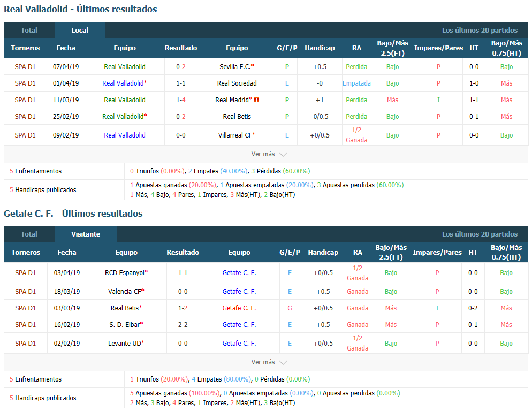The image size is (532, 411).
Task: Click the 07/04/19 date cell
Action: pyautogui.click(x=66, y=67)
